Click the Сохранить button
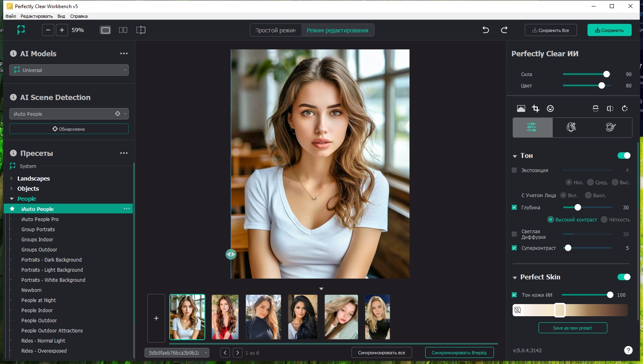This screenshot has height=364, width=643. [609, 30]
